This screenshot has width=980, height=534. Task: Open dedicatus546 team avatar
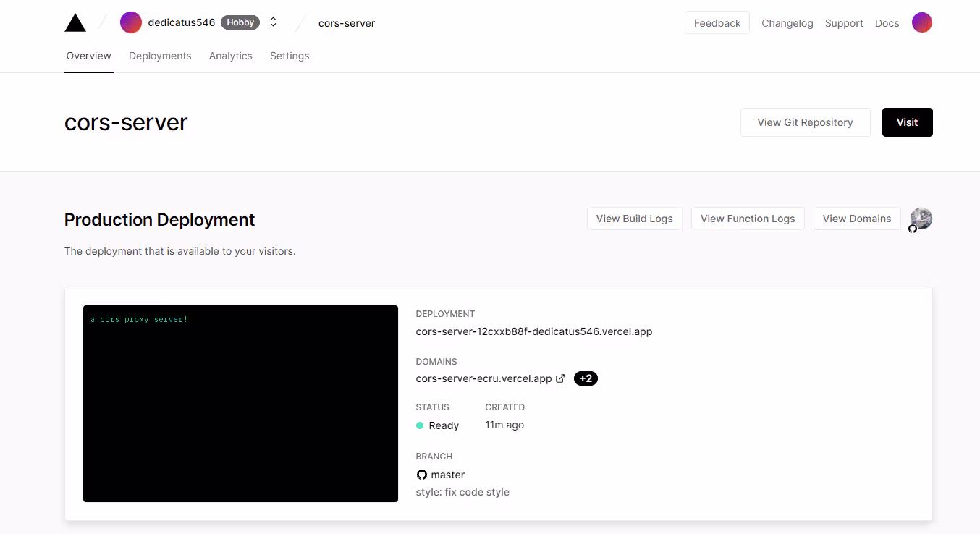(x=131, y=22)
